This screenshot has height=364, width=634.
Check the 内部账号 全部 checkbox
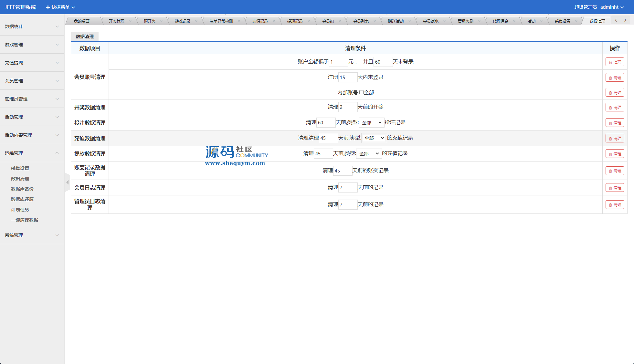pos(361,92)
